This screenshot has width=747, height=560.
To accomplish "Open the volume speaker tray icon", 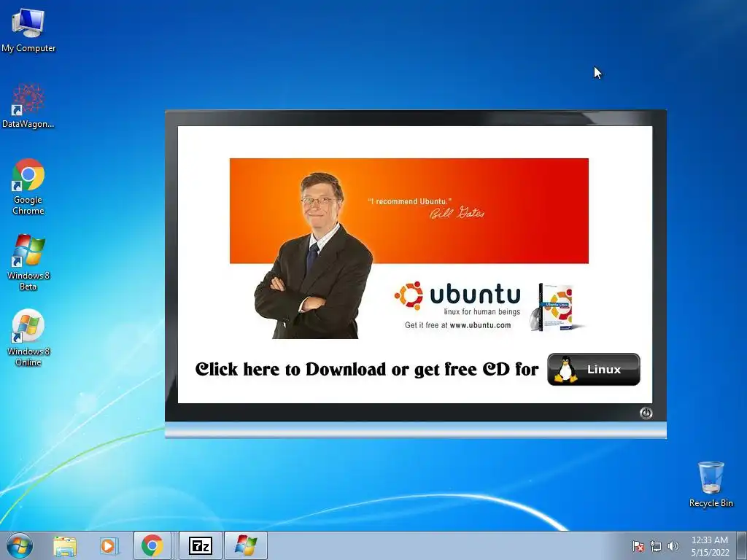I will 673,546.
